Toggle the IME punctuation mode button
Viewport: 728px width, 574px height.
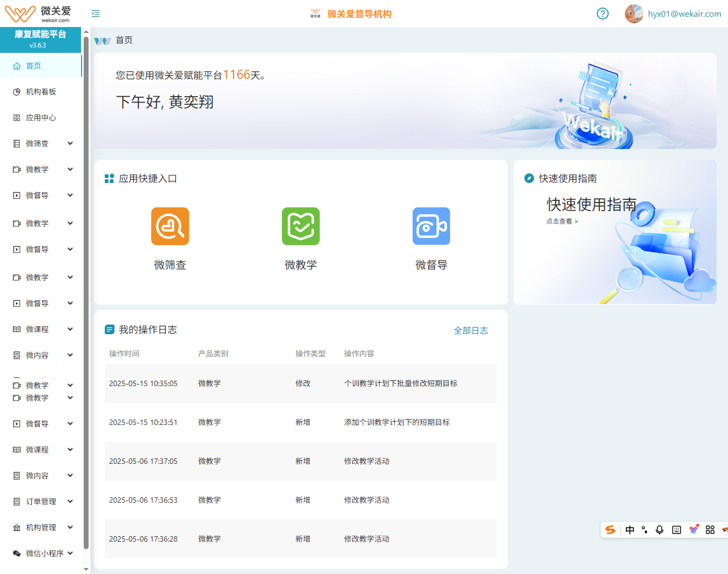tap(644, 530)
